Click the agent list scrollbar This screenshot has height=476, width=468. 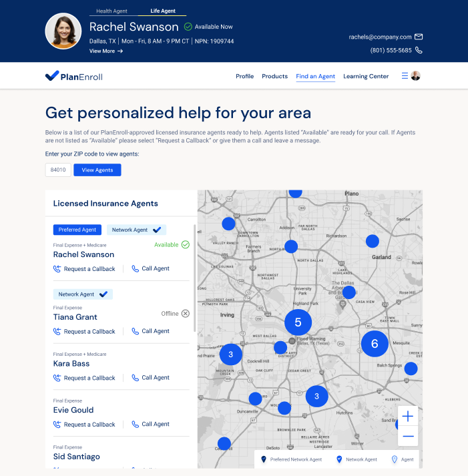[x=194, y=278]
